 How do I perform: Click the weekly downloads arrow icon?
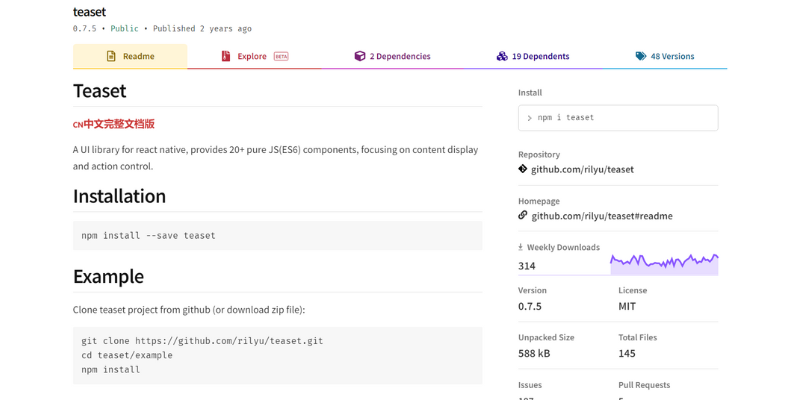click(520, 247)
